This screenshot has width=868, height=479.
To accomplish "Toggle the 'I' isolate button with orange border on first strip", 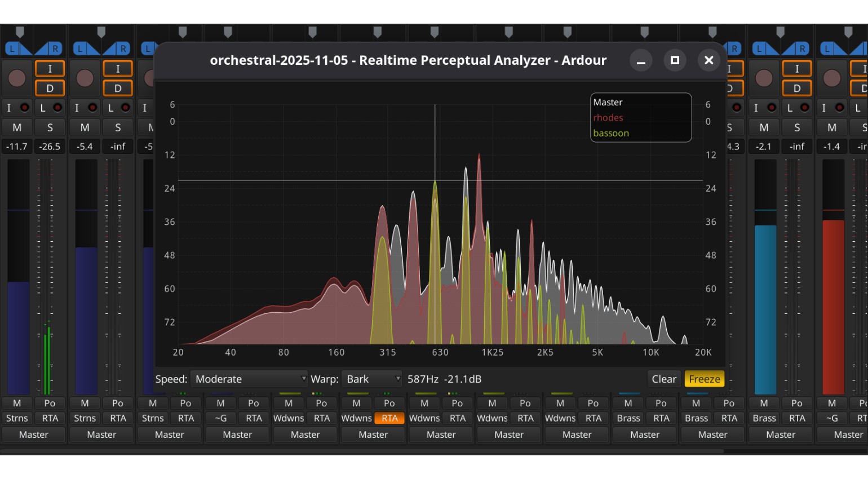I will click(x=50, y=69).
